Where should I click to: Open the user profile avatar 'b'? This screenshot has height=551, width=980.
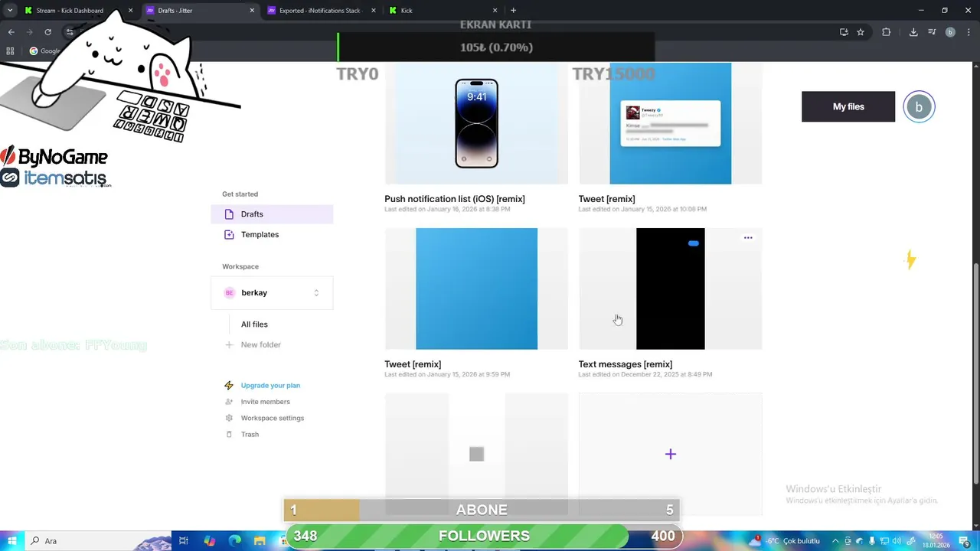click(919, 106)
